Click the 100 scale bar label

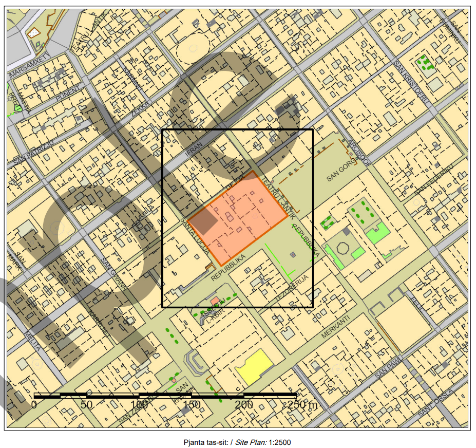click(139, 404)
